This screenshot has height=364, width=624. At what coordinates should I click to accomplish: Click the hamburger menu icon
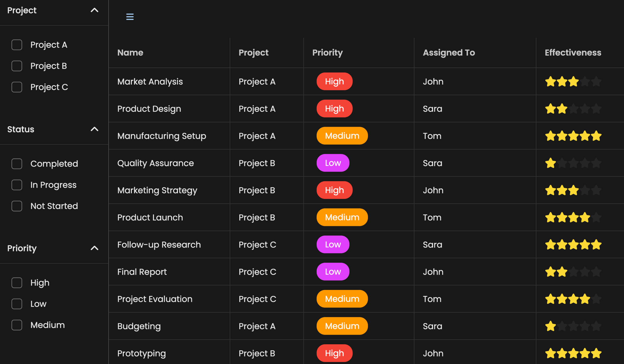130,17
